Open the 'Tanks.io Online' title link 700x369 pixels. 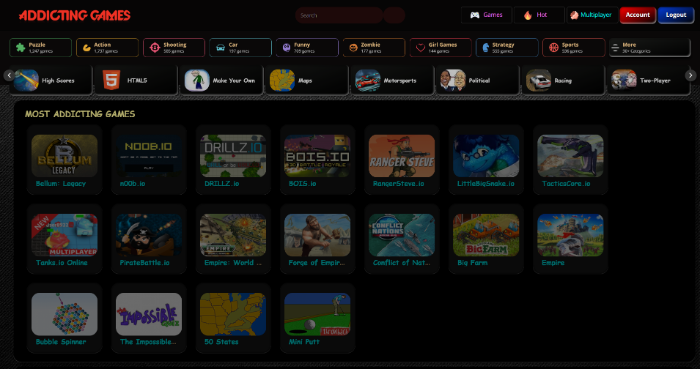(x=62, y=263)
